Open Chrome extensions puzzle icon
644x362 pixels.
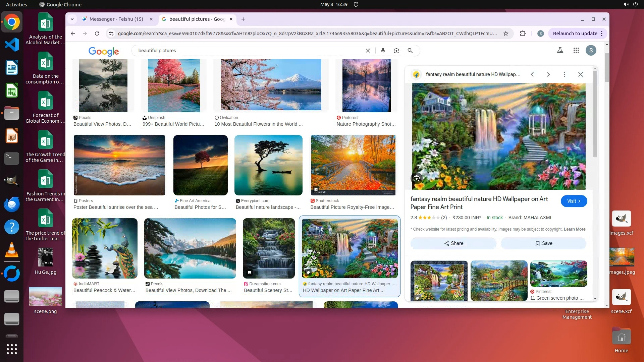click(523, 34)
